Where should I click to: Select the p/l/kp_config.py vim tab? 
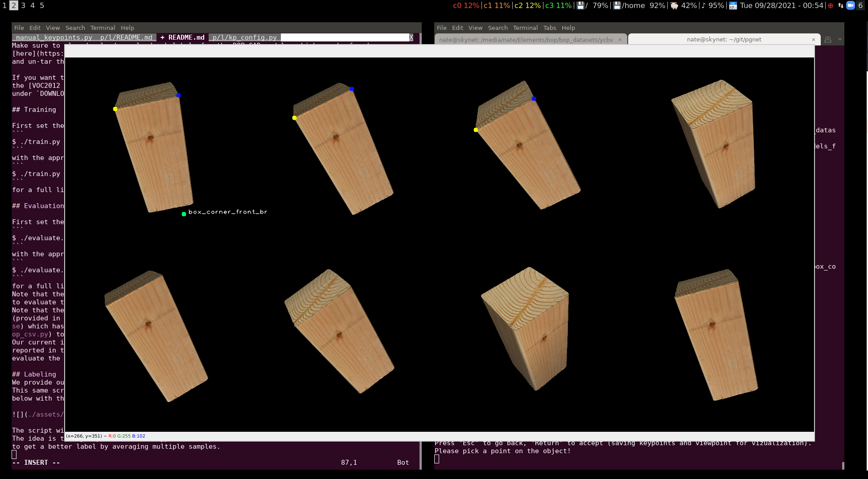tap(245, 37)
